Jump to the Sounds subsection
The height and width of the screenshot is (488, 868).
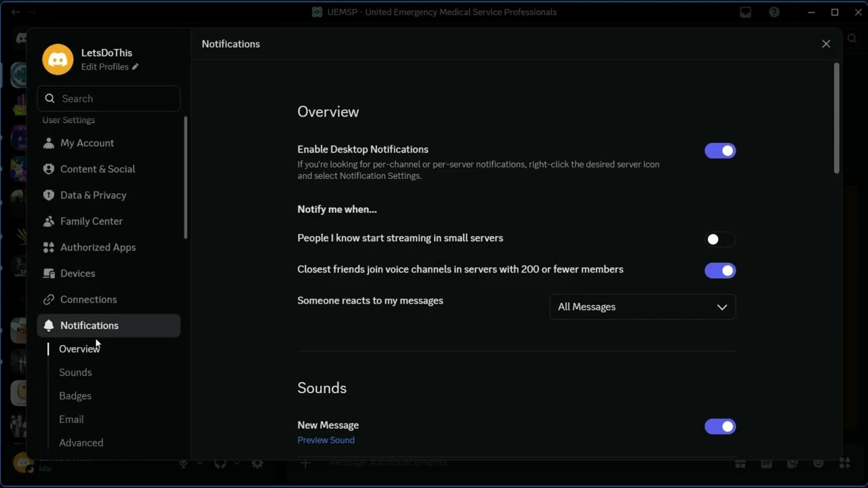(75, 372)
